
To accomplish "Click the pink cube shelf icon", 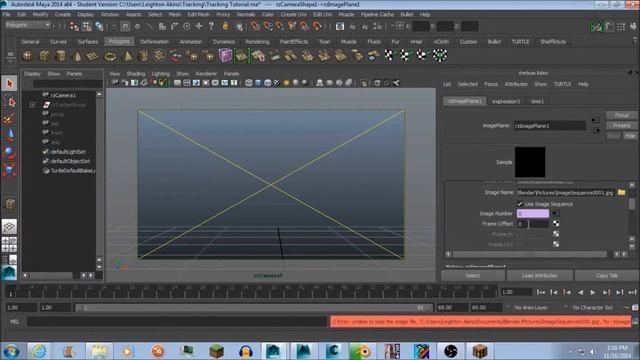I will pos(225,56).
